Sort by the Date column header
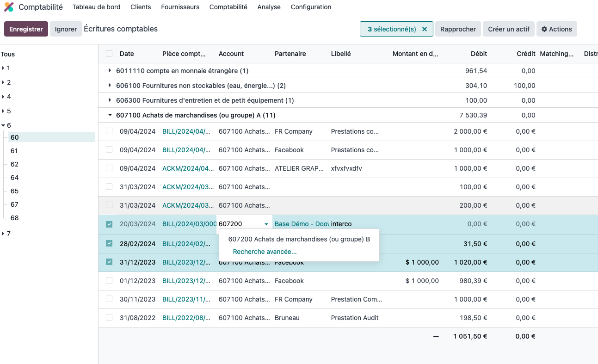 coord(127,54)
